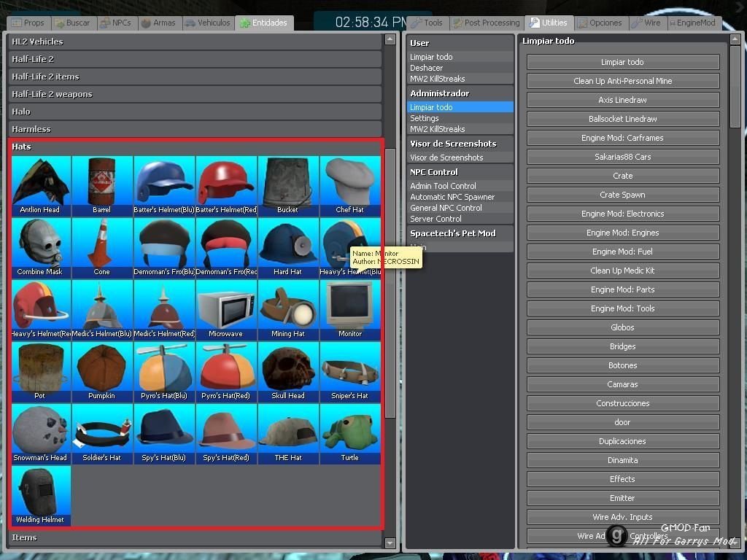
Task: Select the Barrel hat icon
Action: (x=102, y=186)
